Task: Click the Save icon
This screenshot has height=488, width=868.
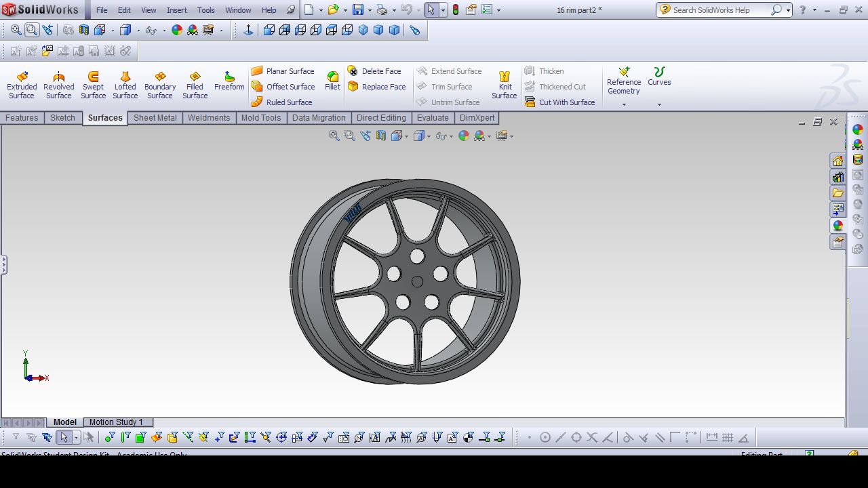Action: (357, 9)
